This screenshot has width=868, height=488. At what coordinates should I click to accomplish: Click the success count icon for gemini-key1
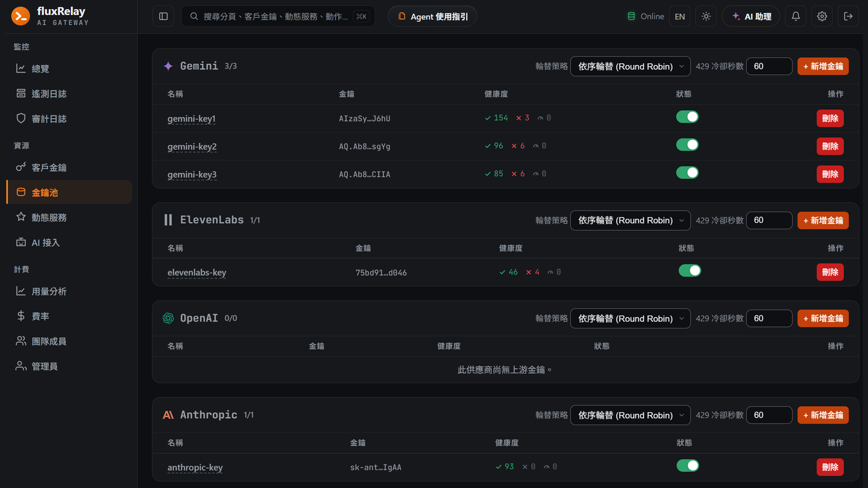488,118
